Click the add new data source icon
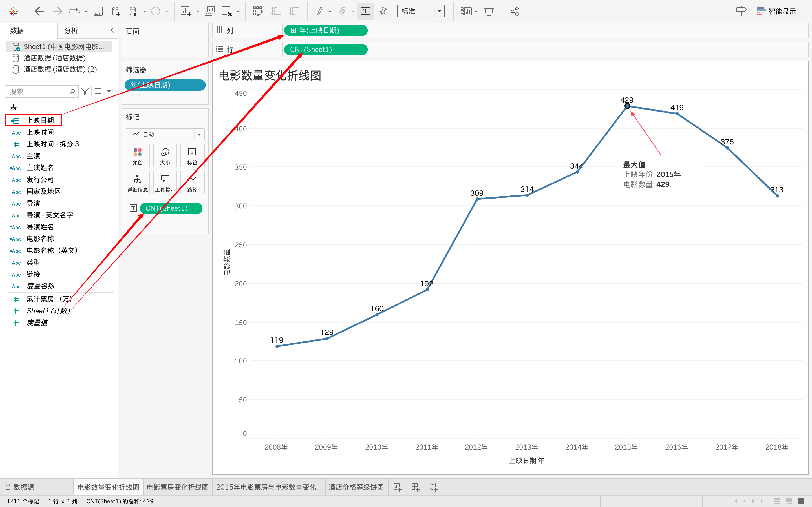This screenshot has height=507, width=812. [x=116, y=11]
